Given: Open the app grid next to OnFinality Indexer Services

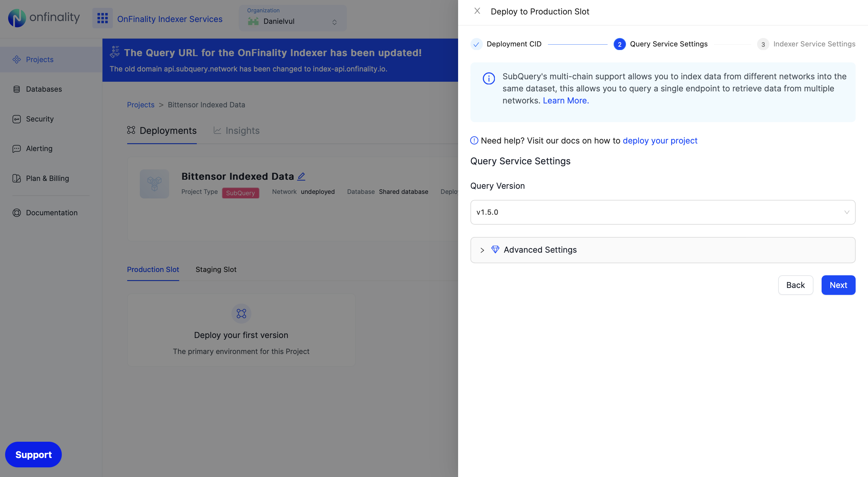Looking at the screenshot, I should coord(102,18).
